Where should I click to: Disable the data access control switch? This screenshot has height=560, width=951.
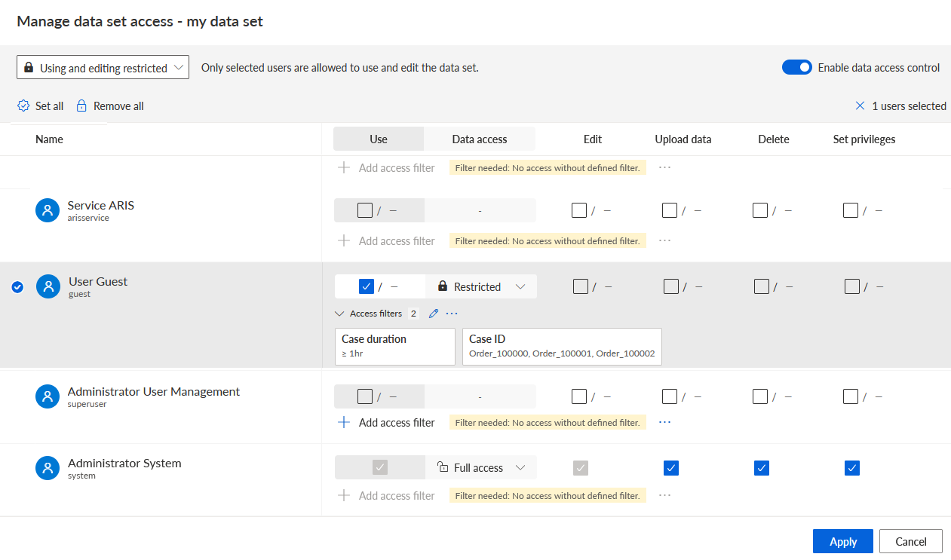click(796, 67)
